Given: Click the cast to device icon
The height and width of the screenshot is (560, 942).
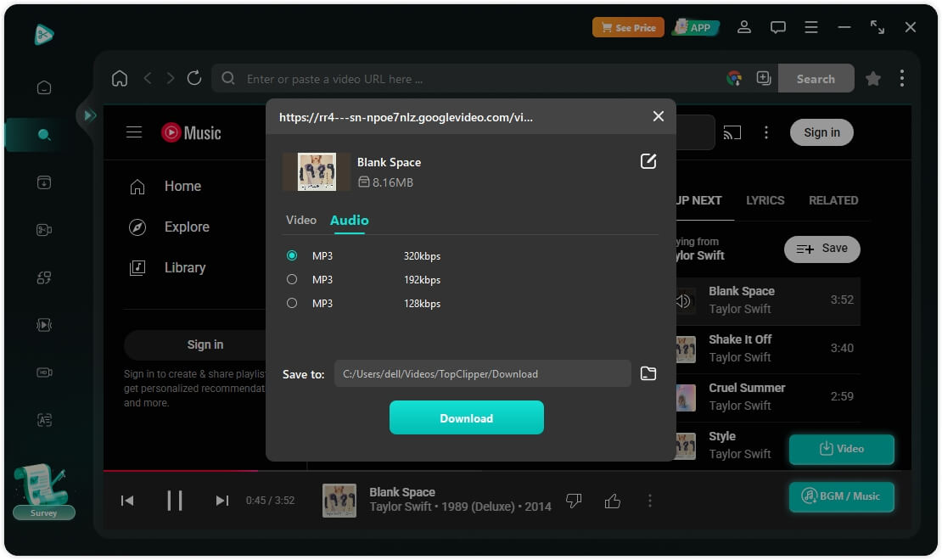Looking at the screenshot, I should point(732,132).
